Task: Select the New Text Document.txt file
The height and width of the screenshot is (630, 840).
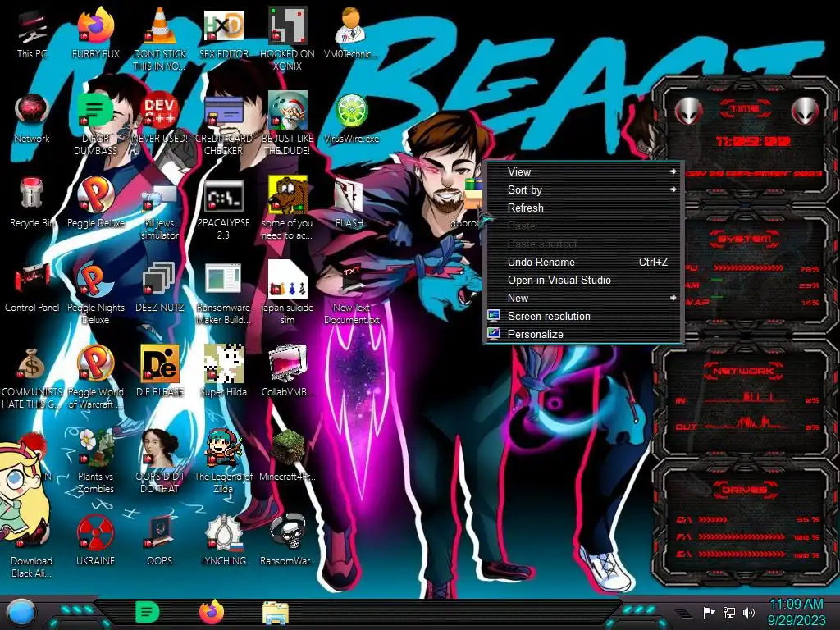Action: pyautogui.click(x=351, y=294)
